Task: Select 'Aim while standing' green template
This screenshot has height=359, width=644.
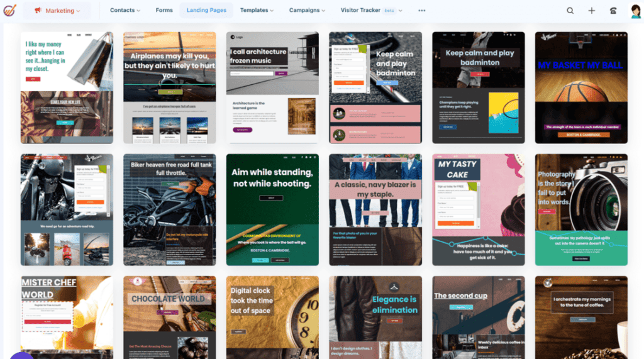Action: (x=272, y=209)
